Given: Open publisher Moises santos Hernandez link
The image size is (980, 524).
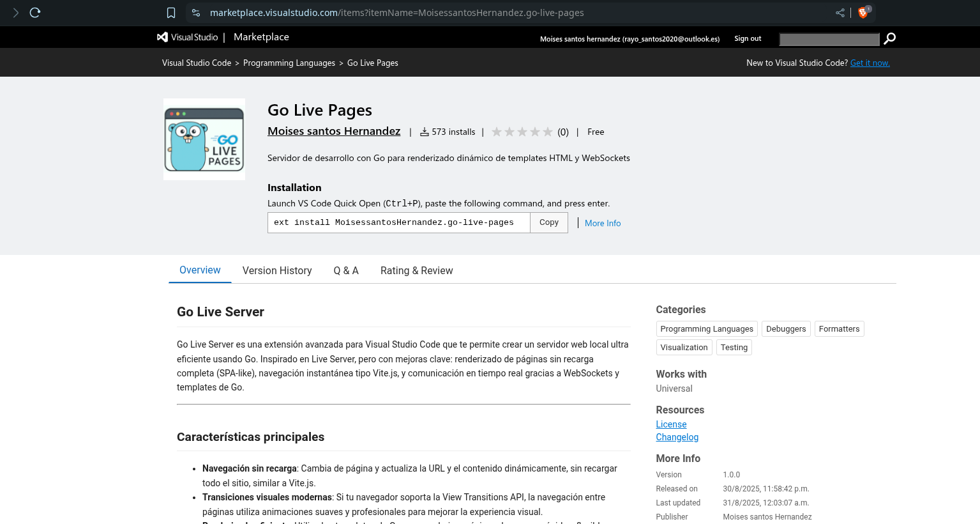Looking at the screenshot, I should 334,131.
